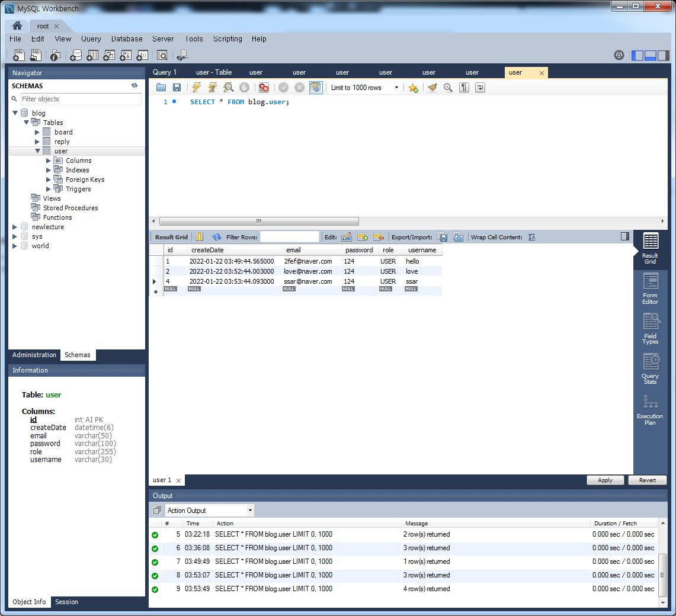676x616 pixels.
Task: Beautify the query with the broom icon
Action: [x=432, y=88]
